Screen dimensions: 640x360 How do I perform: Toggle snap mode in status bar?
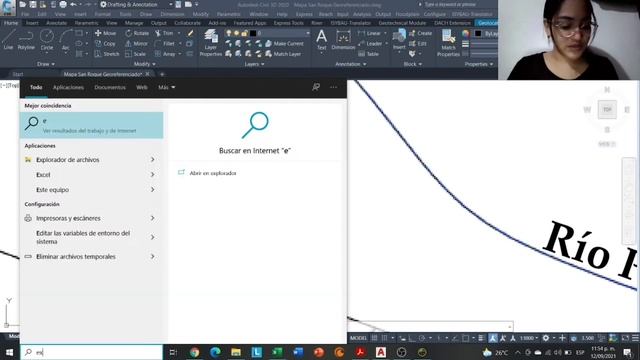pyautogui.click(x=384, y=338)
